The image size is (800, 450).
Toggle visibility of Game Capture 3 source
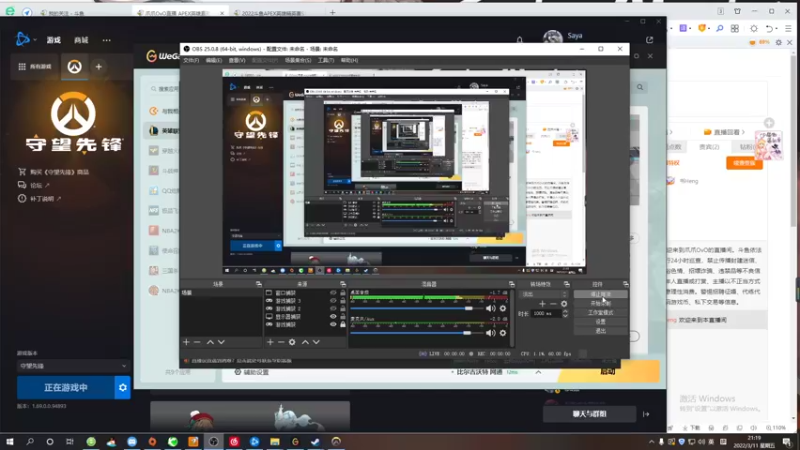(x=333, y=301)
